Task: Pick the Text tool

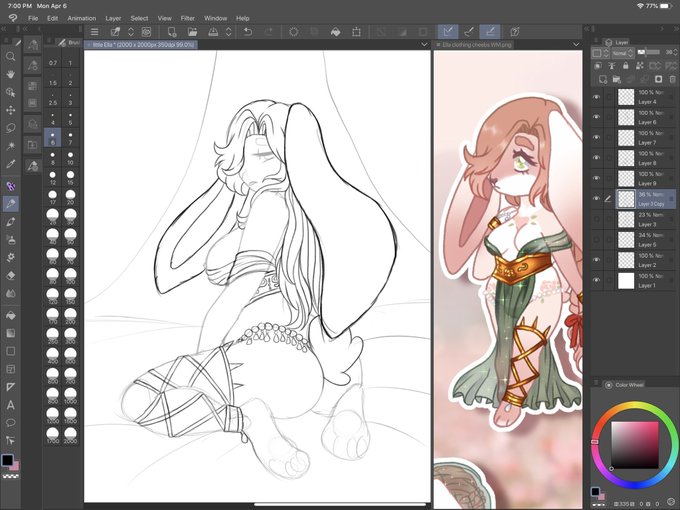Action: [10, 405]
